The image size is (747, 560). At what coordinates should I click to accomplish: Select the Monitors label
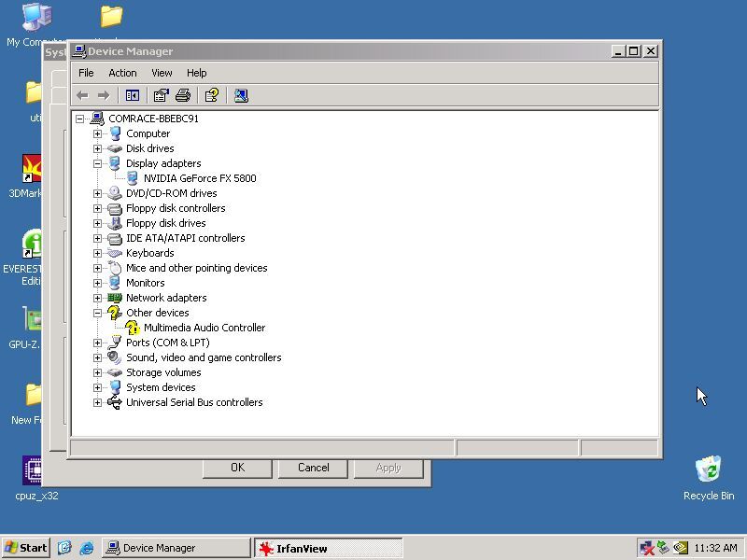146,283
